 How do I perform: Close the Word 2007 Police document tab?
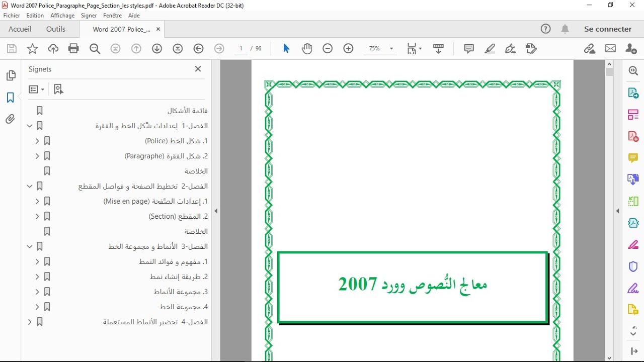click(158, 29)
